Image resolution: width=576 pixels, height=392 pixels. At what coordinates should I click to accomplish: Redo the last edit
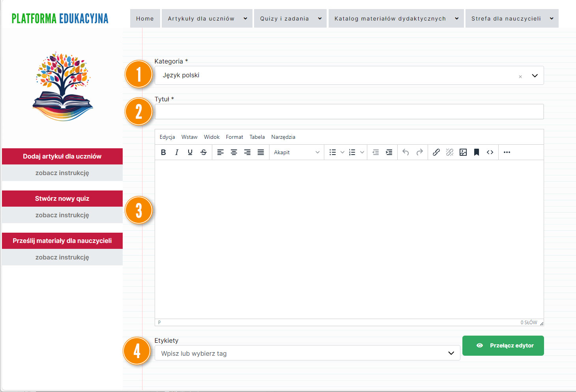point(420,152)
